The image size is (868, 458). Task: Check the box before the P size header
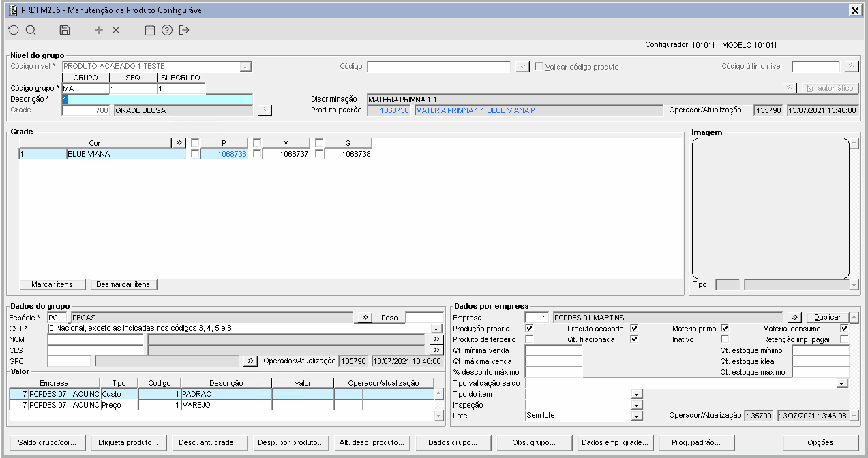[x=196, y=143]
